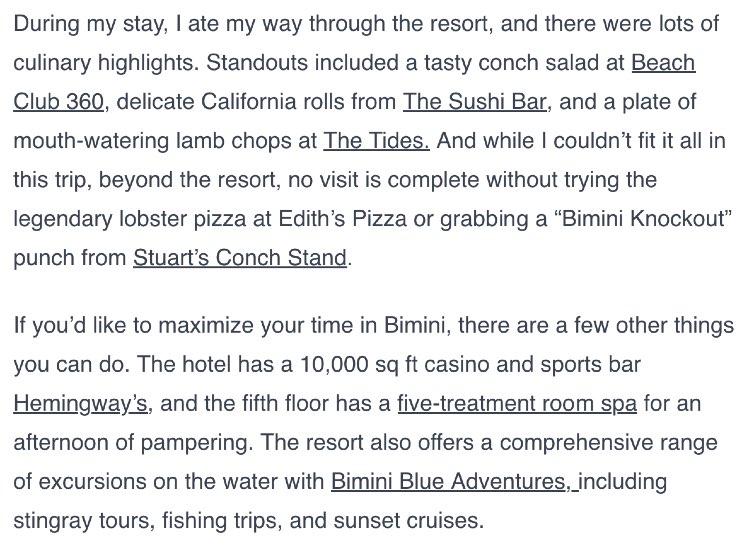The width and height of the screenshot is (754, 548).
Task: Follow the Hemingway's sports bar link
Action: tap(80, 404)
